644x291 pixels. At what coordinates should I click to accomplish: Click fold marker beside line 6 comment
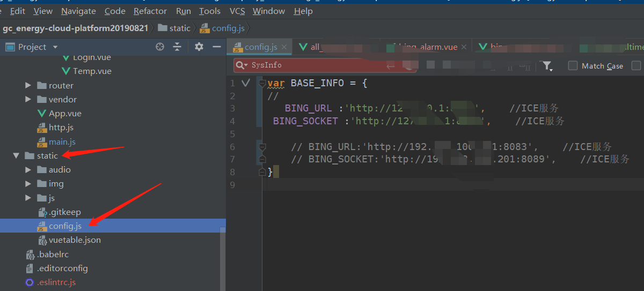pyautogui.click(x=262, y=146)
